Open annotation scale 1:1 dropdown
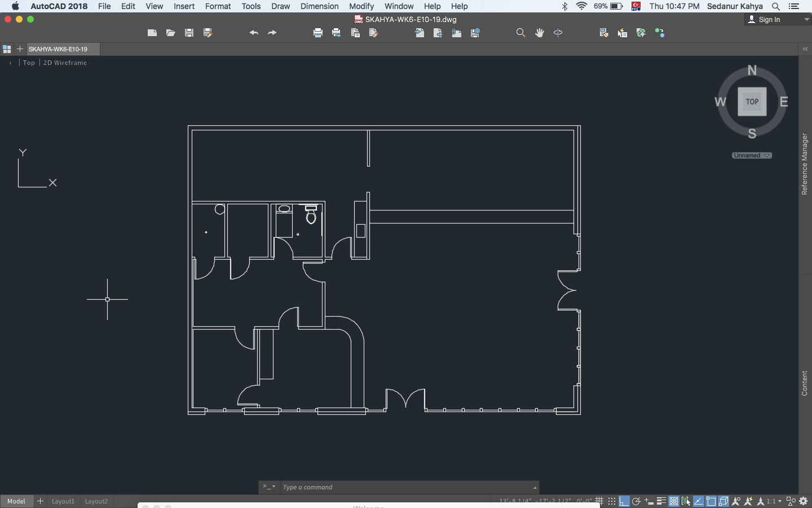Screen dimensions: 812x508 tap(774, 501)
